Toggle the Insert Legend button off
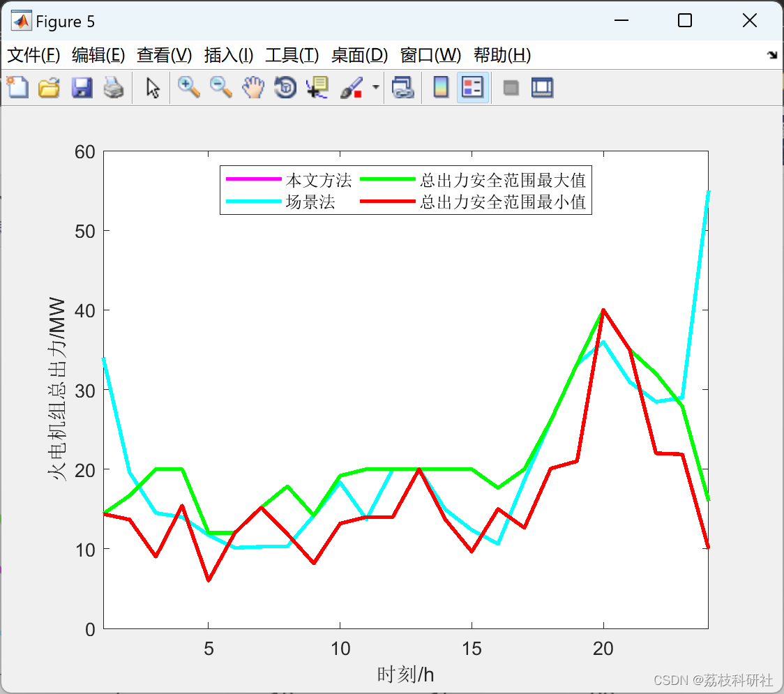The height and width of the screenshot is (694, 784). [x=473, y=88]
